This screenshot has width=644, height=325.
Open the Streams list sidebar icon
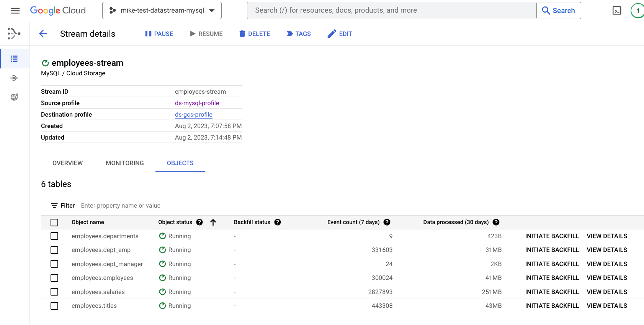tap(14, 59)
